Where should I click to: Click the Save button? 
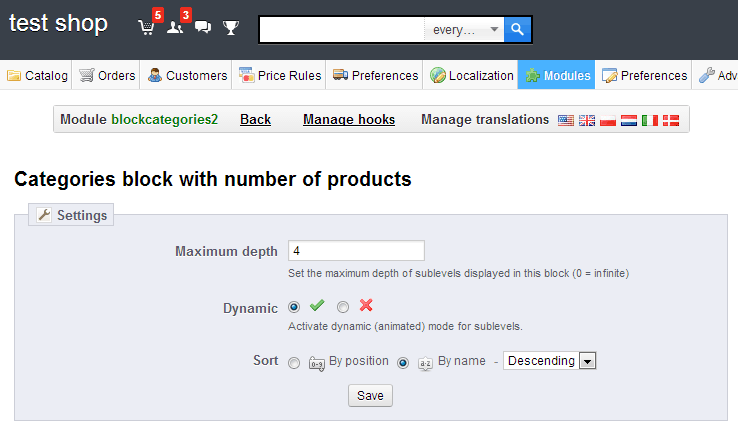tap(370, 396)
